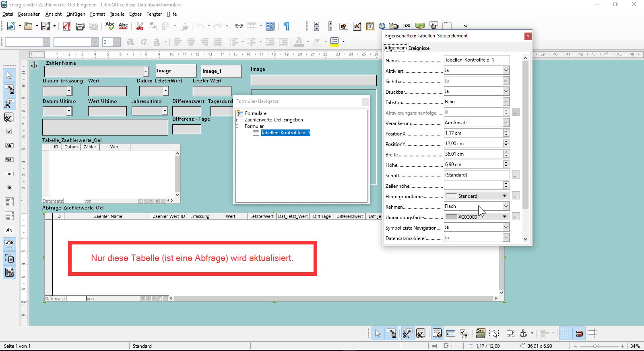
Task: Select the Check Box control in sidebar
Action: [9, 131]
